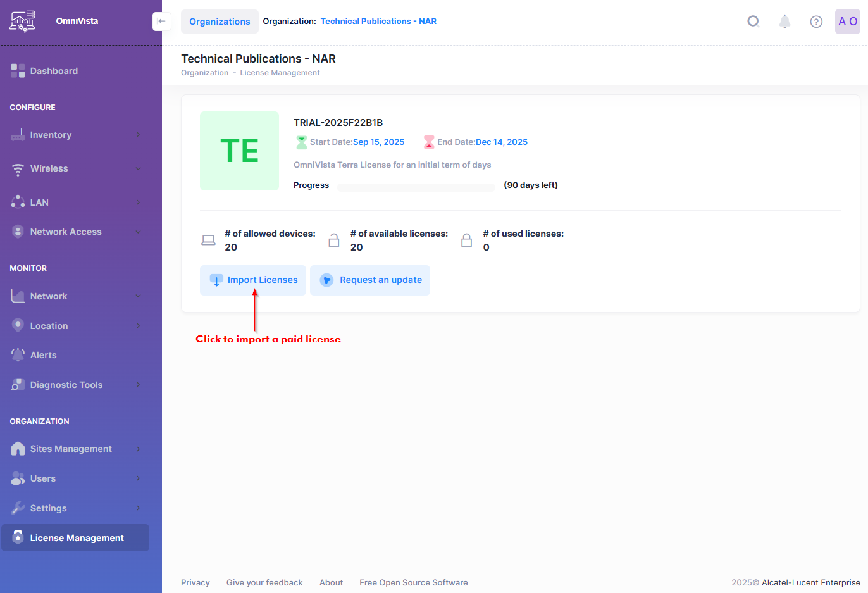Click the Dashboard grid icon

18,71
